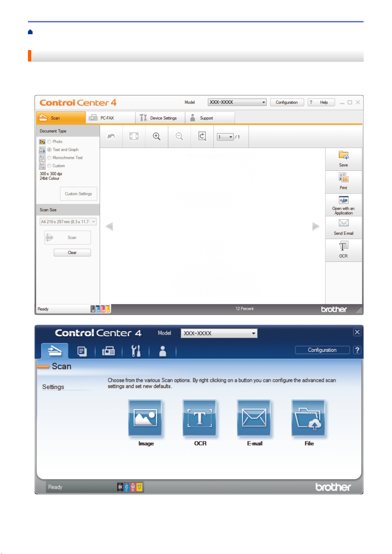The image size is (392, 554).
Task: Select the person support tab icon
Action: click(x=162, y=351)
